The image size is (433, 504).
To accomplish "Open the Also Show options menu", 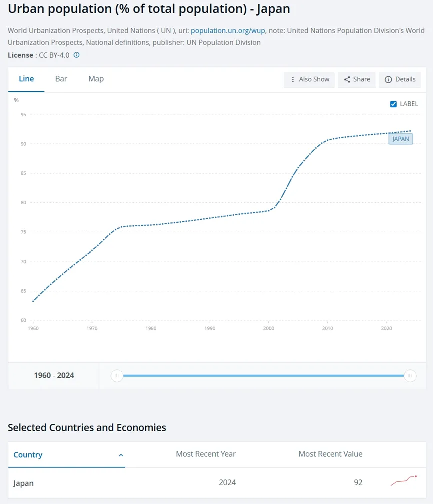I will (x=309, y=79).
